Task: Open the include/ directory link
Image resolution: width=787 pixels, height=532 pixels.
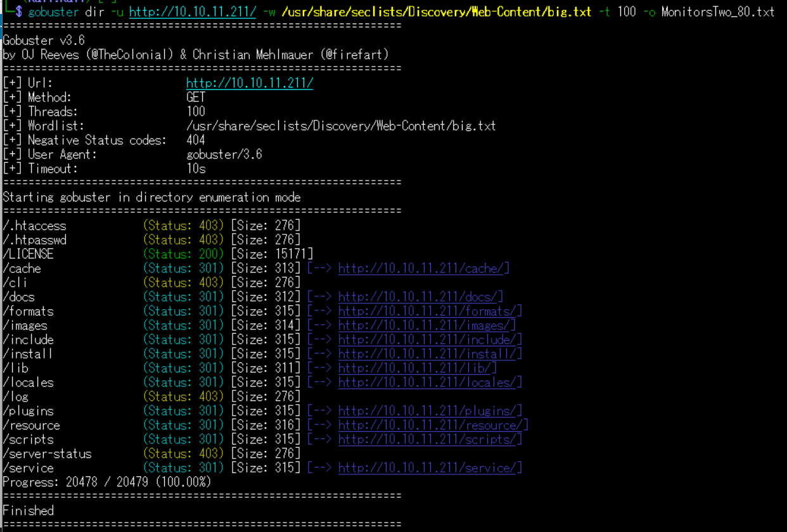Action: [430, 339]
